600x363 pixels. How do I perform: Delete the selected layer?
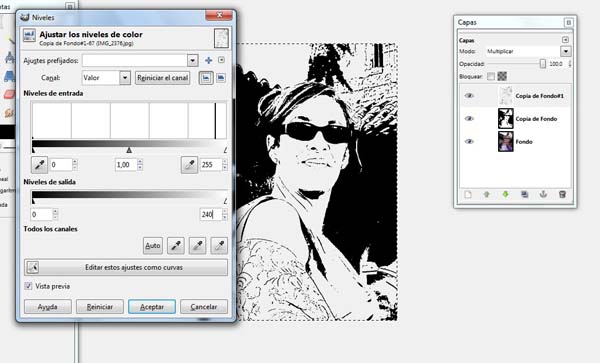click(x=562, y=195)
